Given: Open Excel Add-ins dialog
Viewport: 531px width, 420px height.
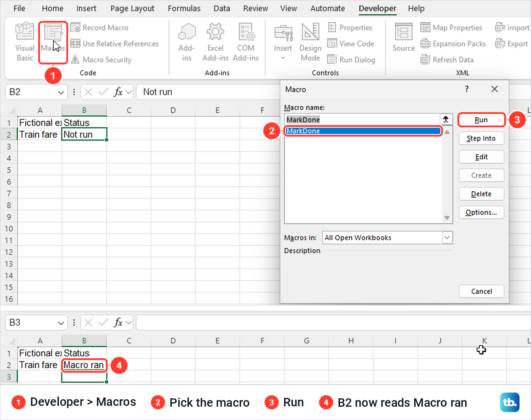Looking at the screenshot, I should coord(215,42).
